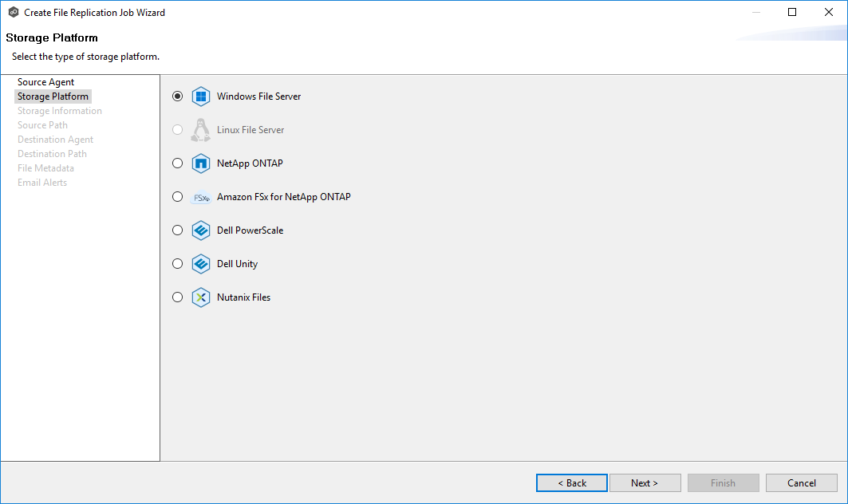Click the Dell Unity icon
This screenshot has height=504, width=848.
[x=201, y=264]
